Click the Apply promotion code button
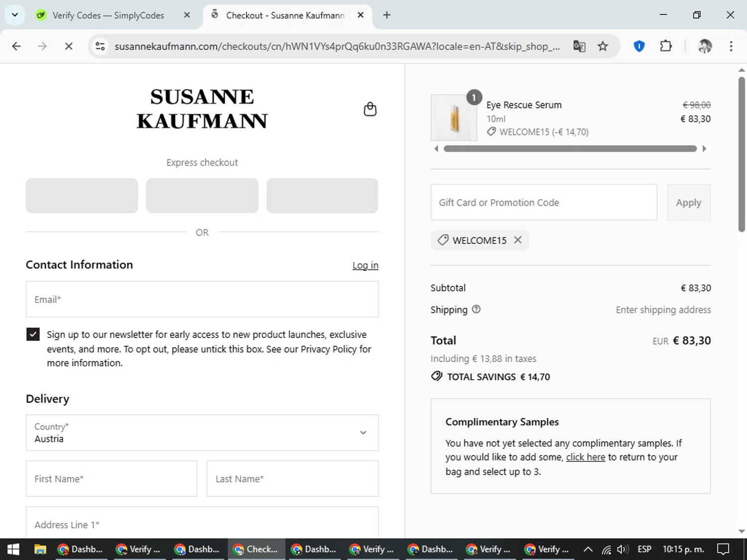The width and height of the screenshot is (747, 560). pos(688,202)
